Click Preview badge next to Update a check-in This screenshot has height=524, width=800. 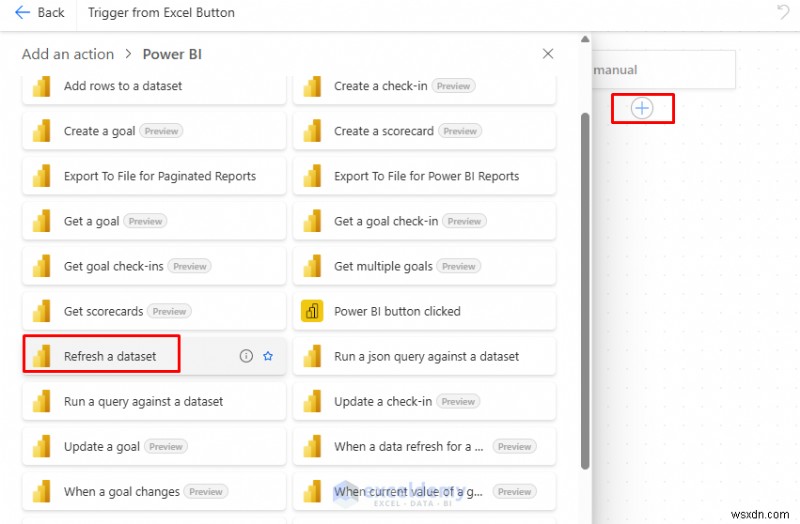[x=458, y=402]
